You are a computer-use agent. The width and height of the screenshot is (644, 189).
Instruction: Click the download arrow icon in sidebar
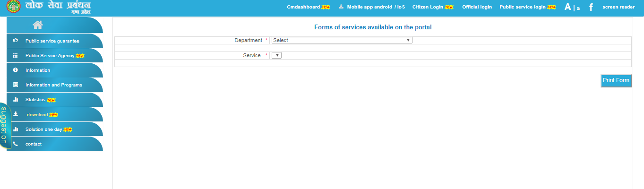16,114
